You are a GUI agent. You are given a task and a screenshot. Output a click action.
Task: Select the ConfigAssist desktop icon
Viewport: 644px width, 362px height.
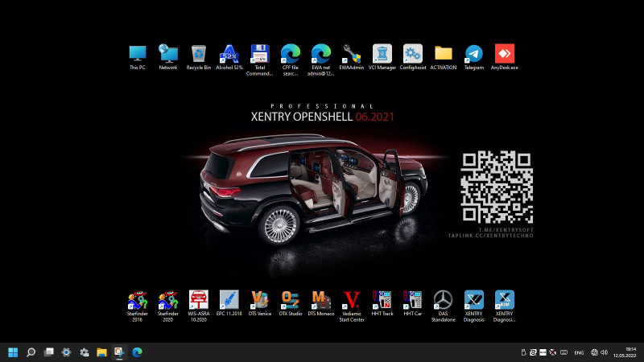(413, 55)
